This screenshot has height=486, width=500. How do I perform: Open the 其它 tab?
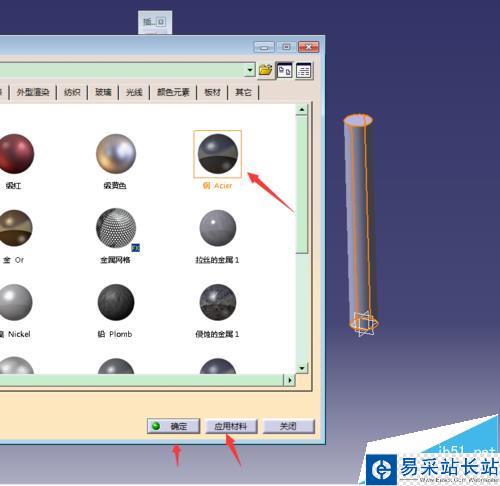[x=243, y=92]
